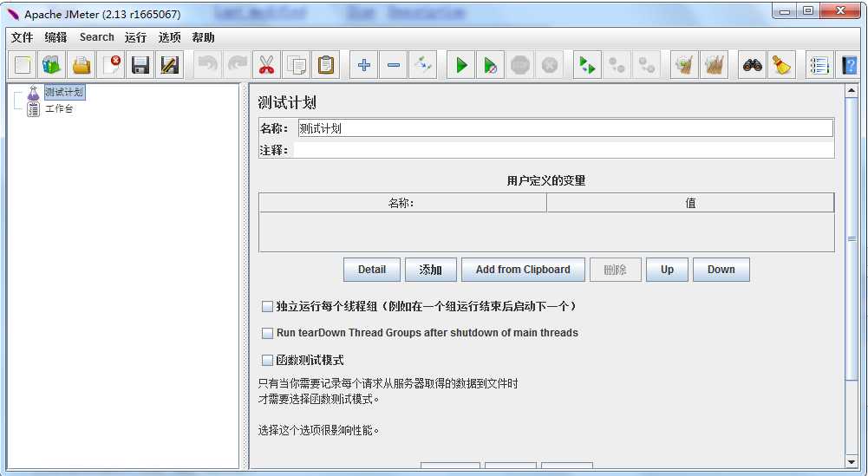The image size is (868, 476).
Task: Click Add from Clipboard button
Action: (x=523, y=270)
